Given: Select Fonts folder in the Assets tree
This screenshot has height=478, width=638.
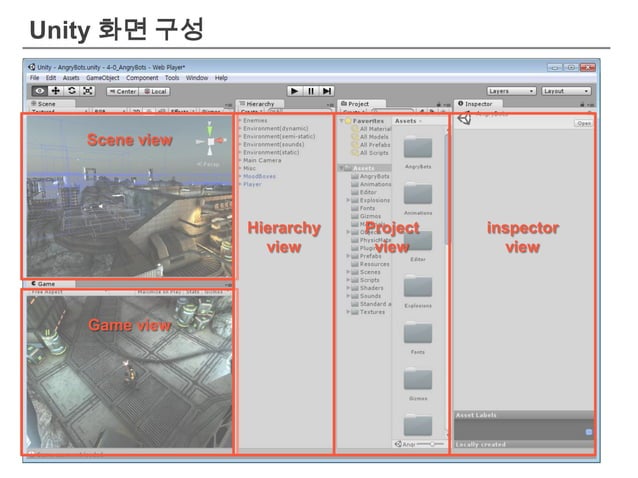Looking at the screenshot, I should point(363,208).
